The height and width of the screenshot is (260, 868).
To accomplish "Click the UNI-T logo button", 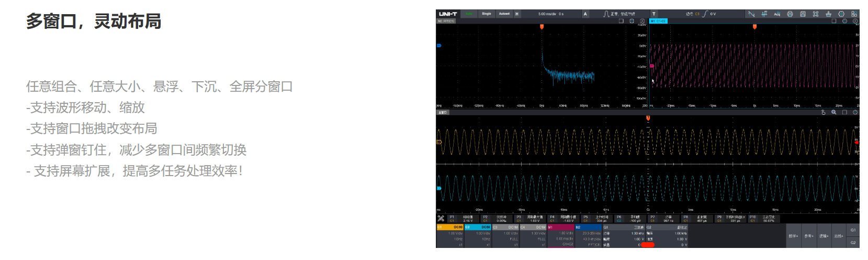I will pos(448,14).
